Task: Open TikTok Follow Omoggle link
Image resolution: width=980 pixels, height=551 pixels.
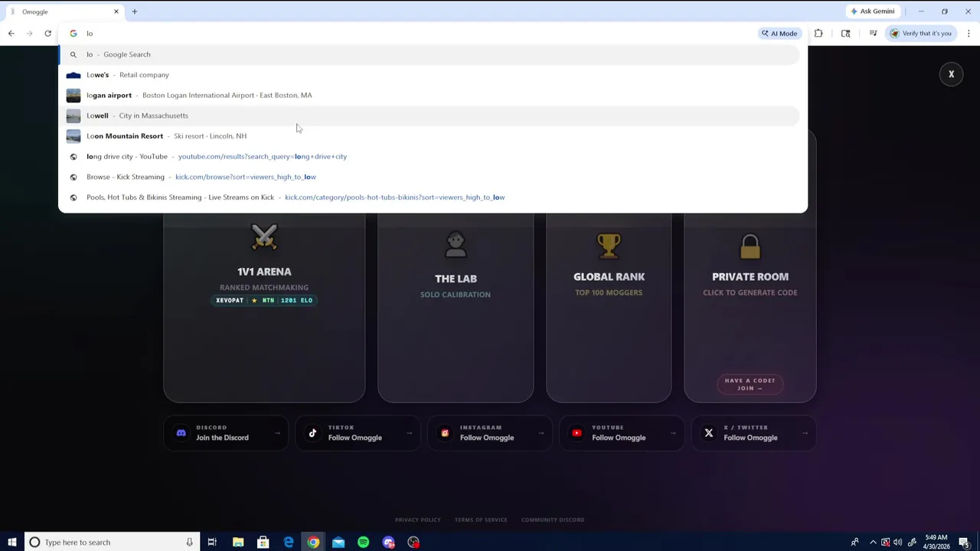Action: (x=358, y=433)
